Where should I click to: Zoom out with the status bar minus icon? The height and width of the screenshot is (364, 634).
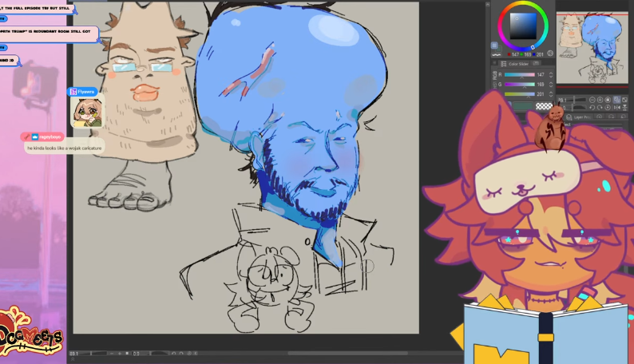coord(112,354)
